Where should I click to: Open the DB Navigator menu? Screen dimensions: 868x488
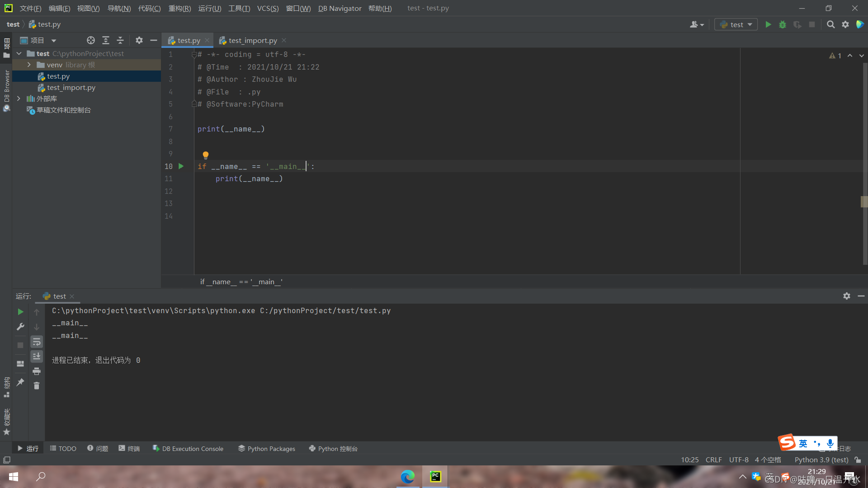[x=340, y=8]
